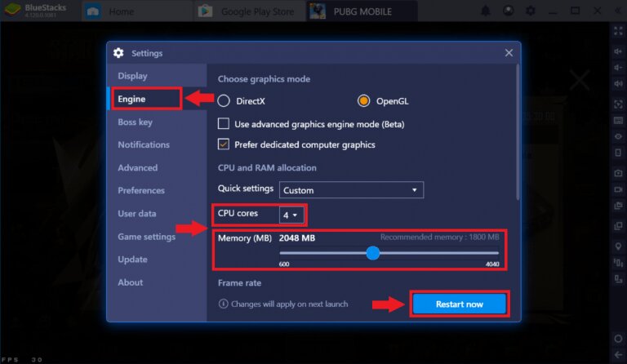The width and height of the screenshot is (627, 364).
Task: Start recording with the video icon
Action: (x=618, y=189)
